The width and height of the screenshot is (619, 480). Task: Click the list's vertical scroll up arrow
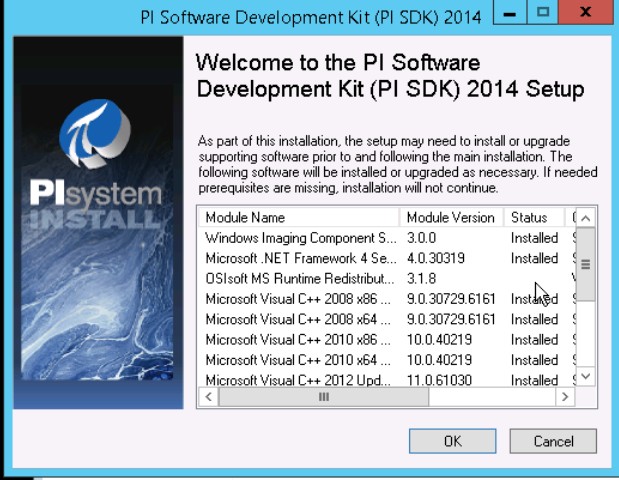586,218
